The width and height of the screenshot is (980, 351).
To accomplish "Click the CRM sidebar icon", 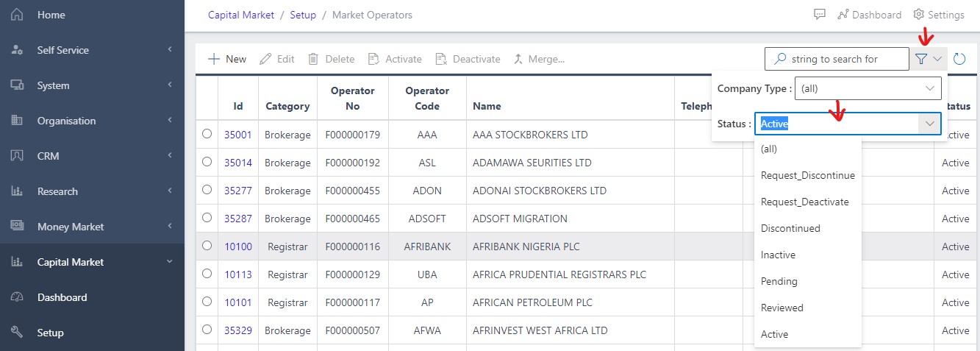I will click(18, 156).
